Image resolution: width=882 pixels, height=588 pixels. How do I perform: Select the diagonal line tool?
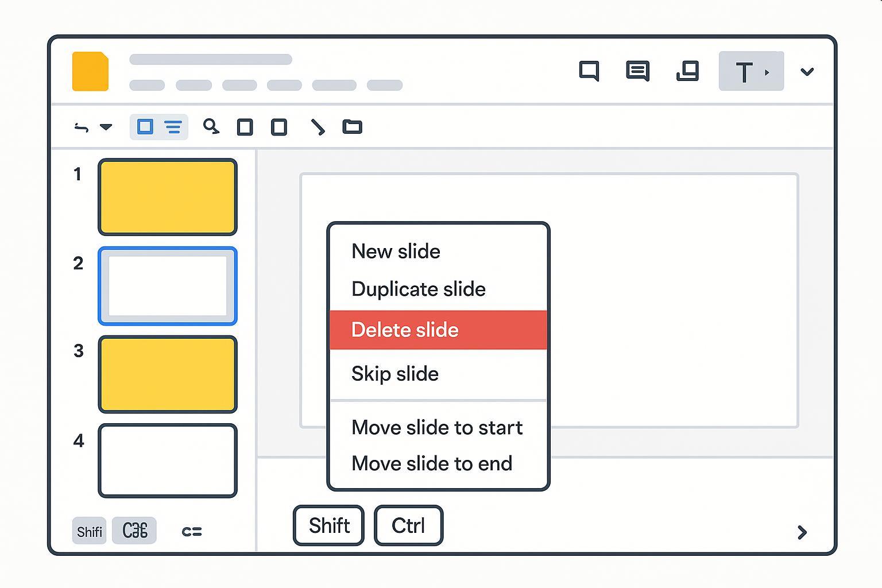318,127
